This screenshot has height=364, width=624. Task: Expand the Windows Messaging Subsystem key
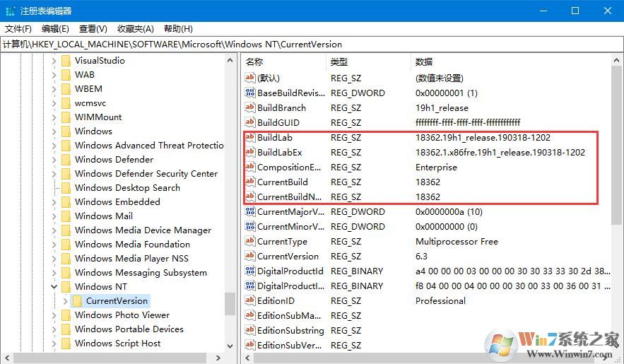pos(54,273)
